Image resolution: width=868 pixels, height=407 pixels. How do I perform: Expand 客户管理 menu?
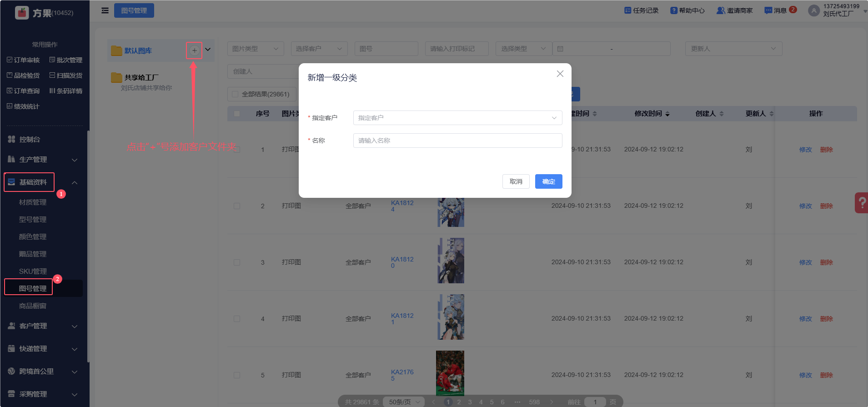(x=44, y=326)
